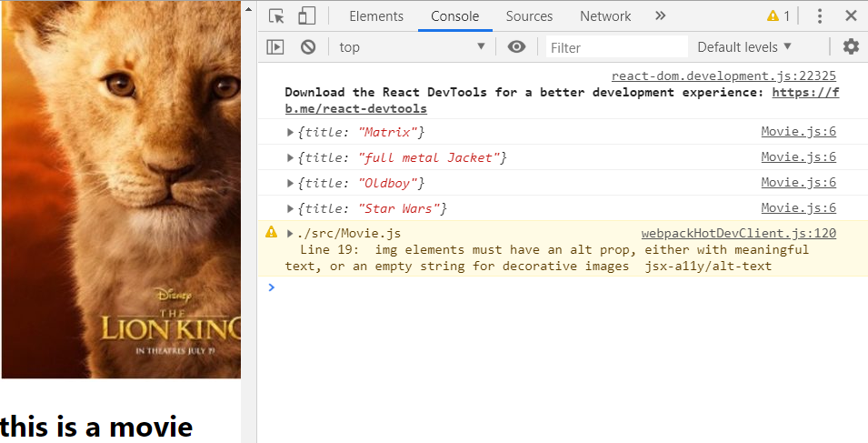Close the DevTools panel
This screenshot has width=868, height=443.
pyautogui.click(x=852, y=16)
